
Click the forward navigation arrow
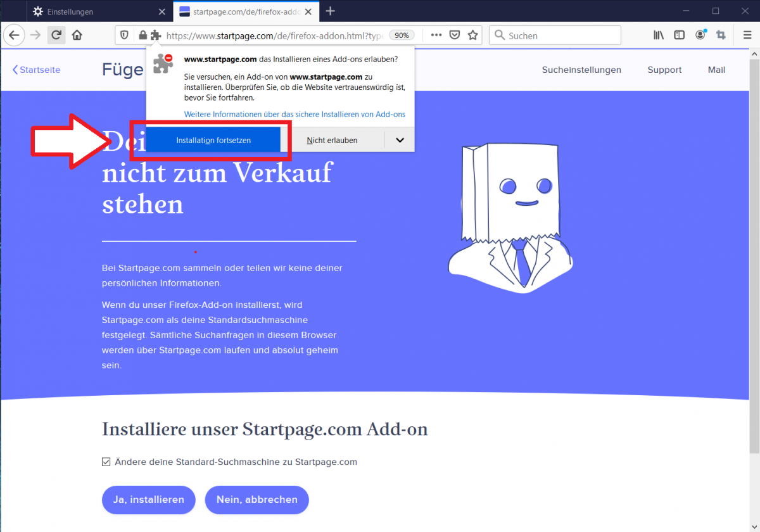pyautogui.click(x=35, y=35)
